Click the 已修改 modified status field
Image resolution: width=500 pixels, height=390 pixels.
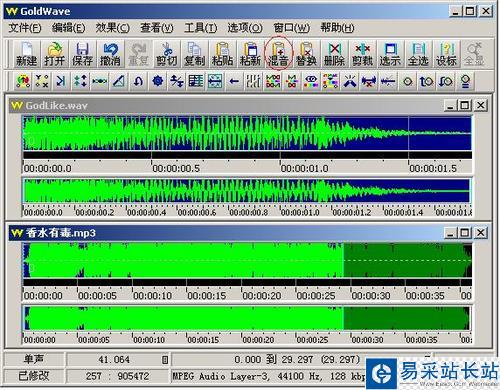34,376
